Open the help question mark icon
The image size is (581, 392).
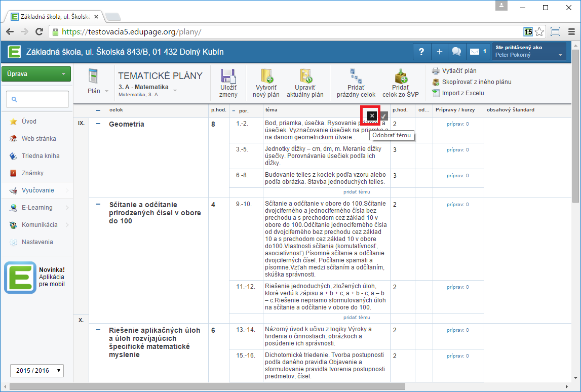point(421,52)
